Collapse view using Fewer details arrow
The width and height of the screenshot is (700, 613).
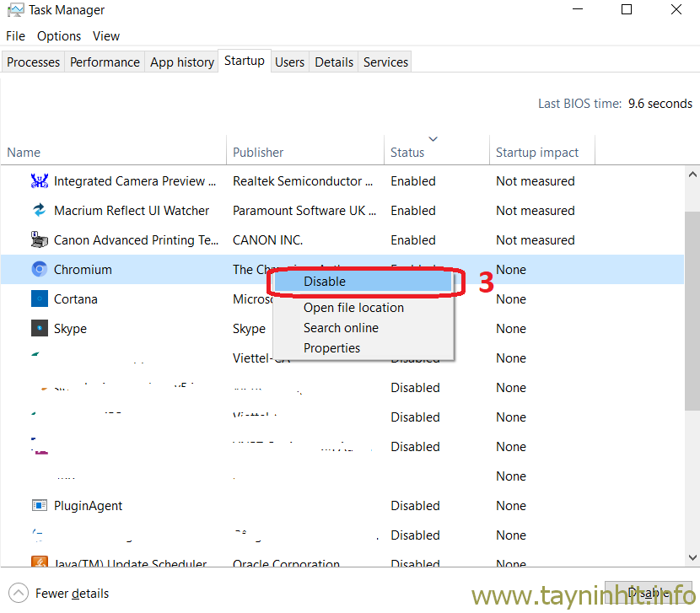point(19,594)
